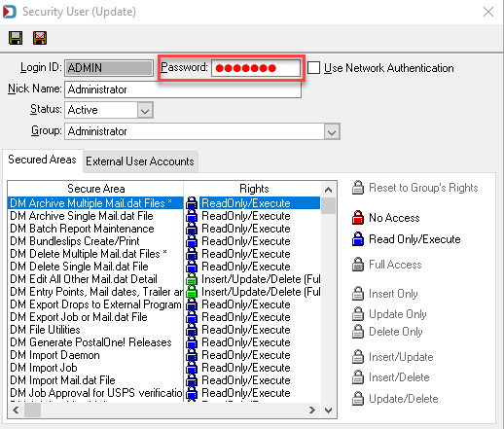Click the Reset to Group's Rights lock icon
This screenshot has height=429, width=504.
tap(358, 188)
